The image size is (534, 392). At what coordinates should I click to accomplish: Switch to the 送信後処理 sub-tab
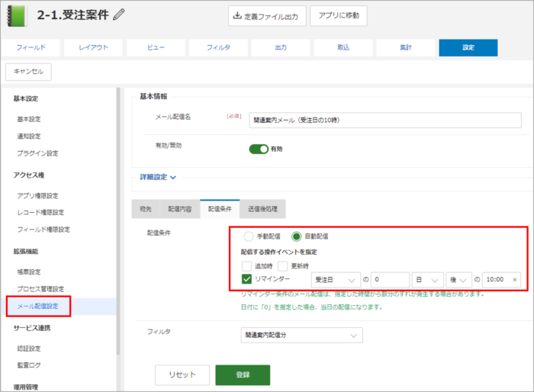[262, 209]
